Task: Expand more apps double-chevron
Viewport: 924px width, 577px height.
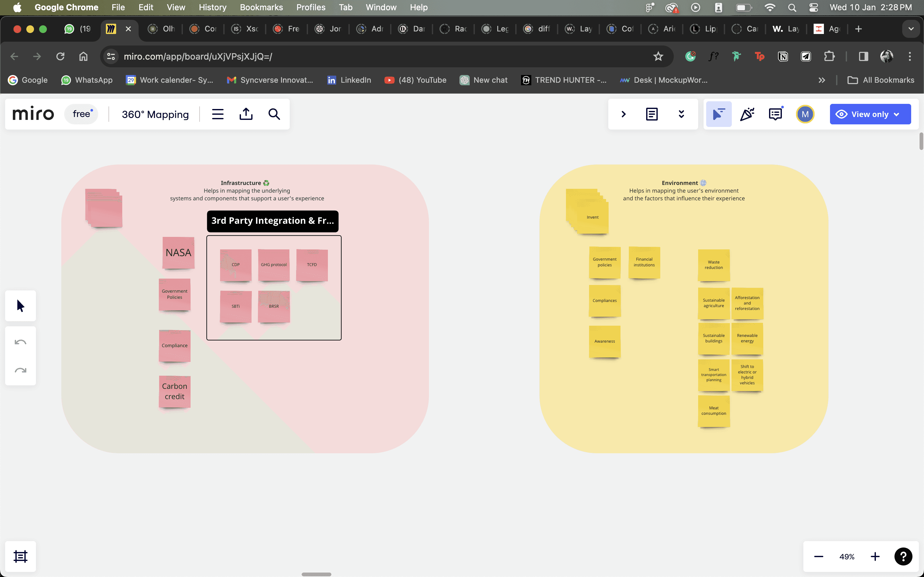Action: click(x=681, y=114)
